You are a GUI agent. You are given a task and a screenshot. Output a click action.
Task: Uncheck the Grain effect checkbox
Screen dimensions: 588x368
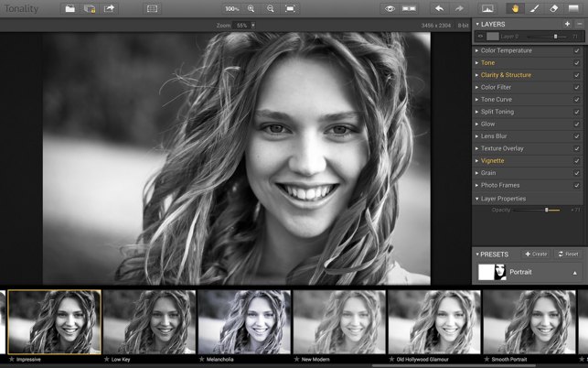[x=576, y=173]
